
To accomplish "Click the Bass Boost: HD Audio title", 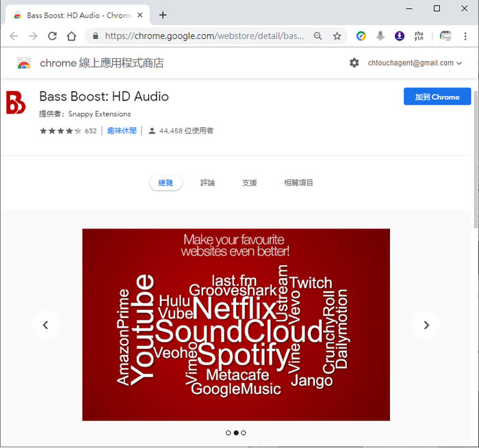I will [104, 96].
